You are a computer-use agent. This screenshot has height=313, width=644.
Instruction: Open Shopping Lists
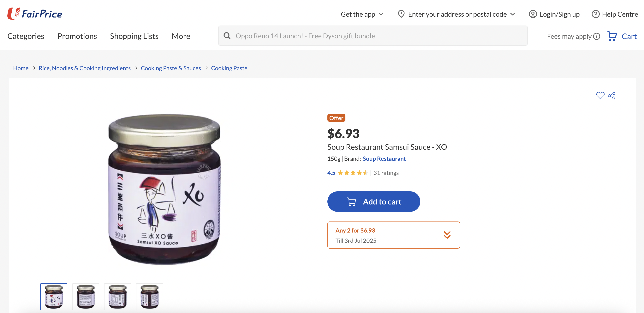click(134, 36)
